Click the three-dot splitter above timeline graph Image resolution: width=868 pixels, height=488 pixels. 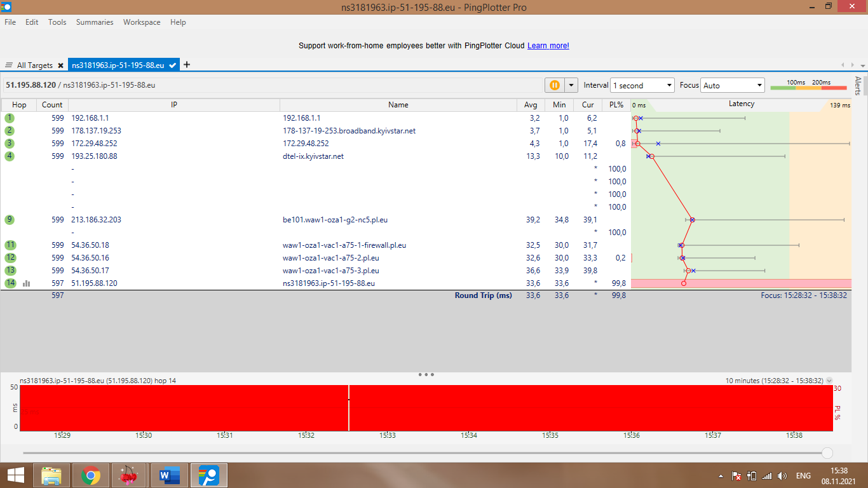[x=426, y=374]
